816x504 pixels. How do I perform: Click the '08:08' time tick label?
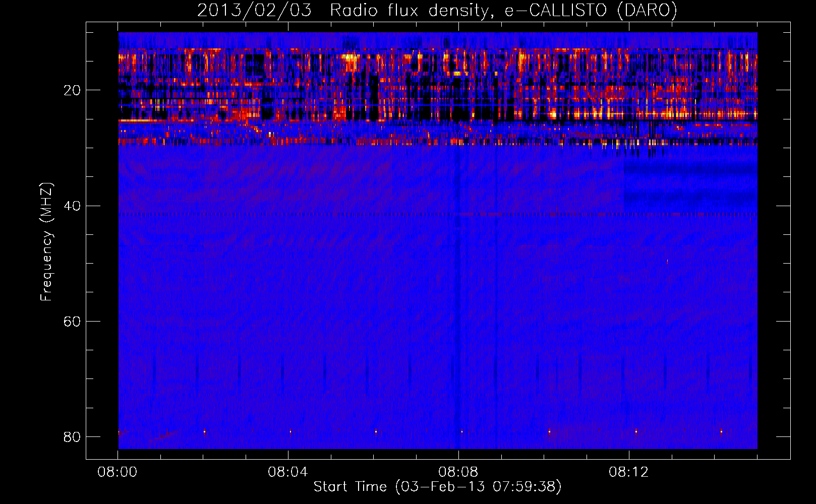tap(458, 472)
